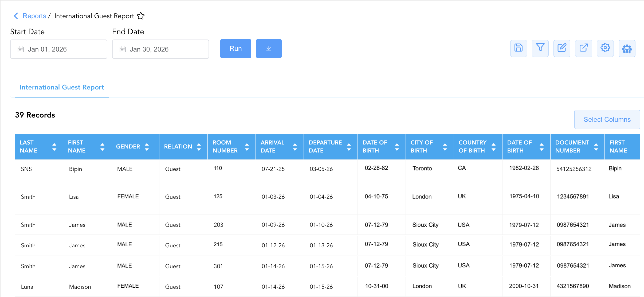Screen dimensions: 644x297
Task: Sort by Relation column arrows
Action: (199, 147)
